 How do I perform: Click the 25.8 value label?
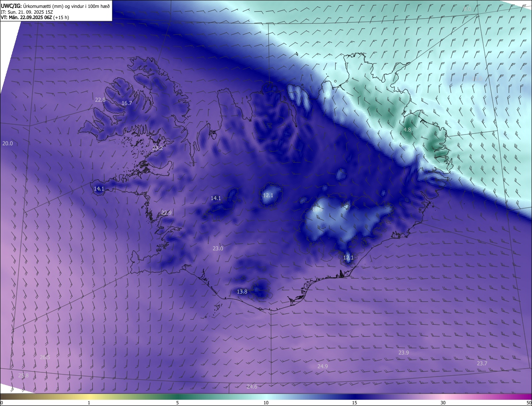(24, 376)
